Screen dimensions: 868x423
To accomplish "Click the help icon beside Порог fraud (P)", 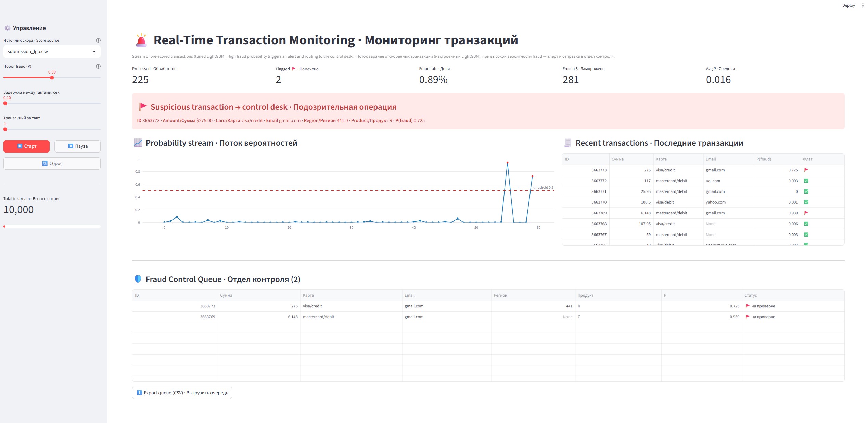I will 98,66.
